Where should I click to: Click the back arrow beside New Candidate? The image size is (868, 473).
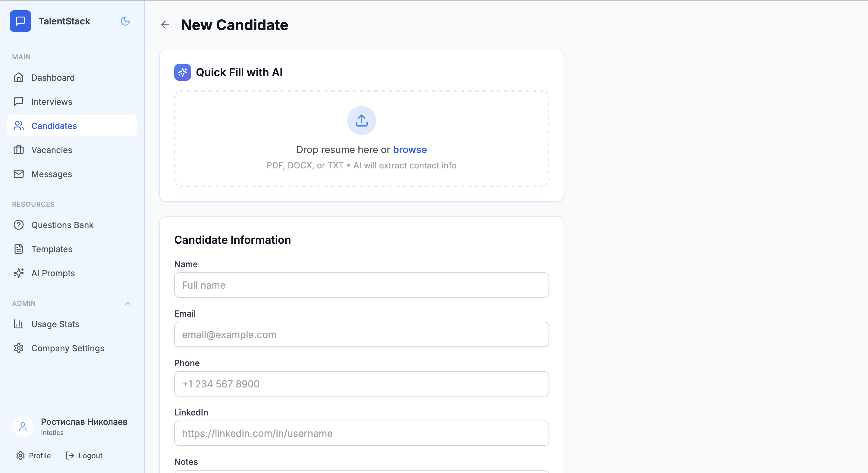165,25
